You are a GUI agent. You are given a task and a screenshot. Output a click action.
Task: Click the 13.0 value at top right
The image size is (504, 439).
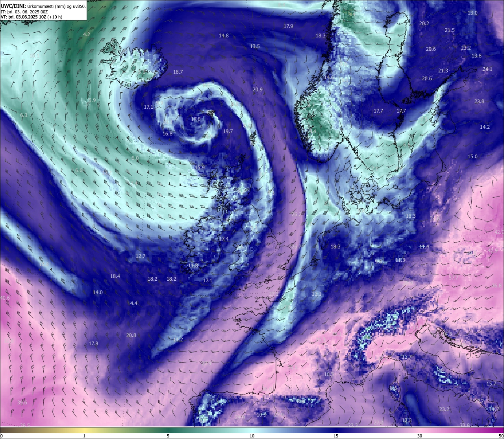pos(472,13)
